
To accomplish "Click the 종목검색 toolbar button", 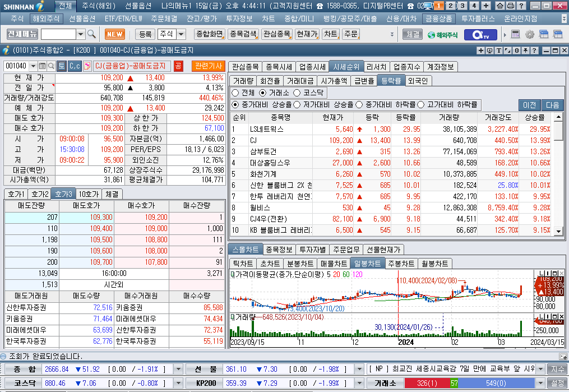I will click(x=243, y=34).
